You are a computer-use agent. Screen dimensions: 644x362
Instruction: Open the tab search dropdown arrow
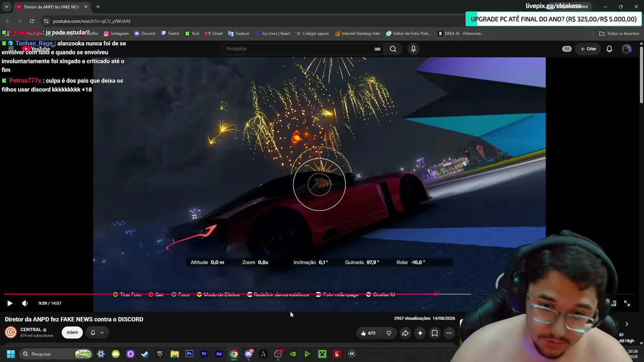click(7, 7)
